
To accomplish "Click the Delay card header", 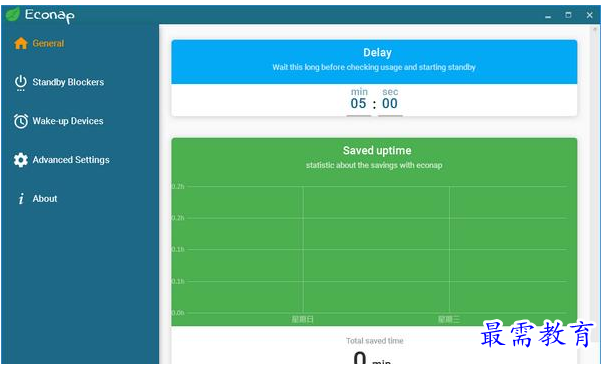I will tap(374, 61).
